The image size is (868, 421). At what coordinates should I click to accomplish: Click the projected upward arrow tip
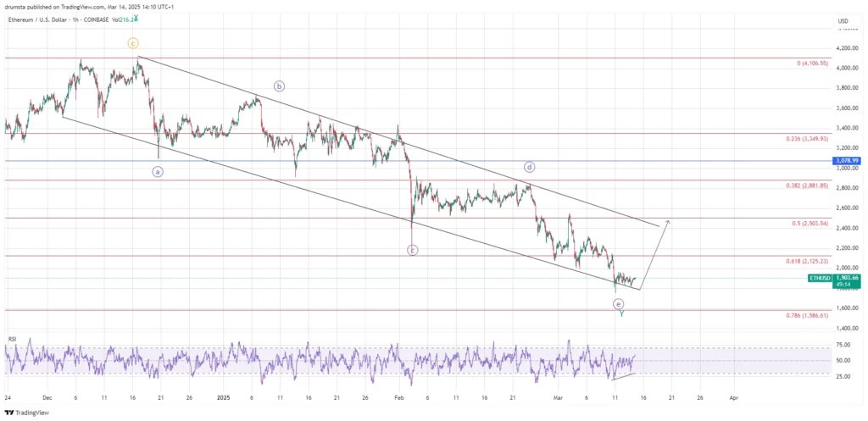[668, 220]
